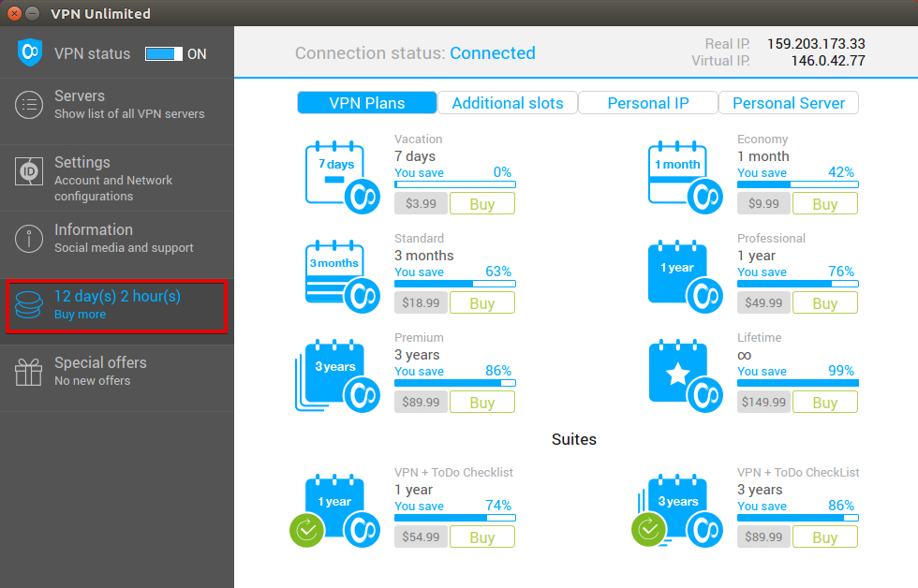Open Servers menu item
Screen dimensions: 918x588
pyautogui.click(x=117, y=111)
